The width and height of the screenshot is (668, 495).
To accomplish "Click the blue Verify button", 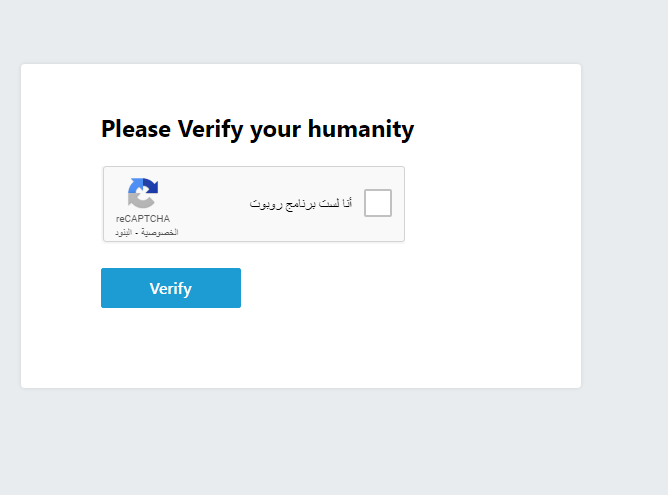I will (171, 288).
